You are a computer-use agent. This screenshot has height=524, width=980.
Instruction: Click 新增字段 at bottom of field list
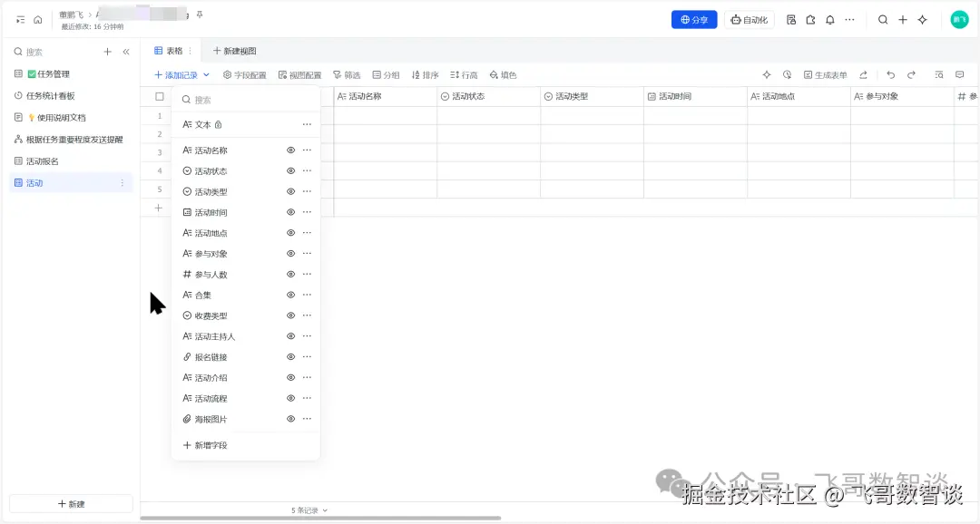click(205, 445)
